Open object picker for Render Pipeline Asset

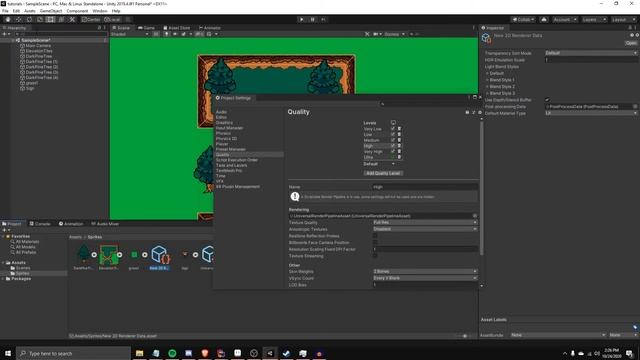475,216
